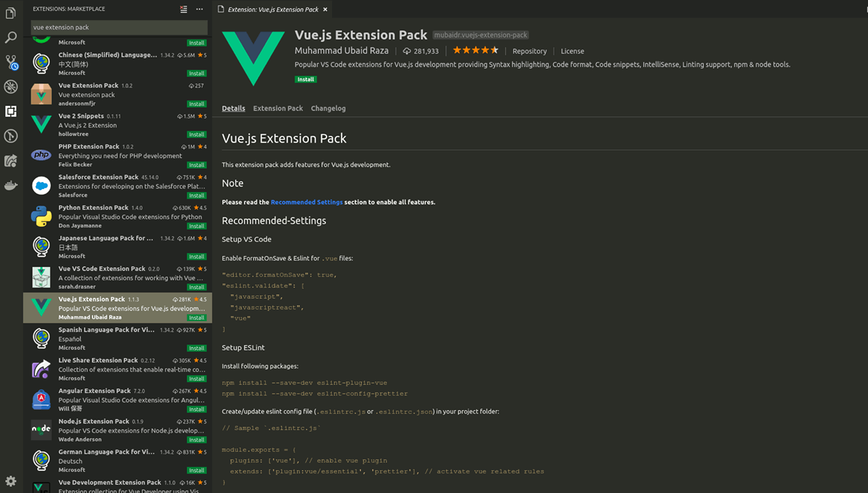Clear extensions search results icon
The image size is (868, 493).
point(183,9)
